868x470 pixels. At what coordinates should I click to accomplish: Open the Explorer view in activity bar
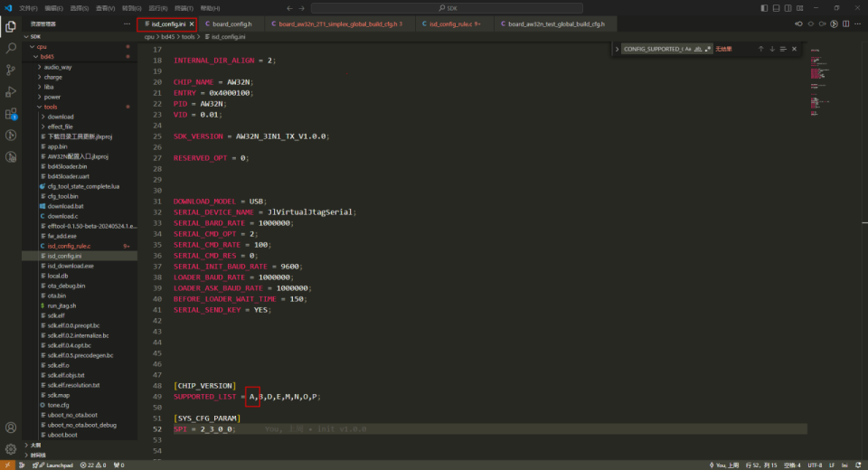pyautogui.click(x=11, y=26)
